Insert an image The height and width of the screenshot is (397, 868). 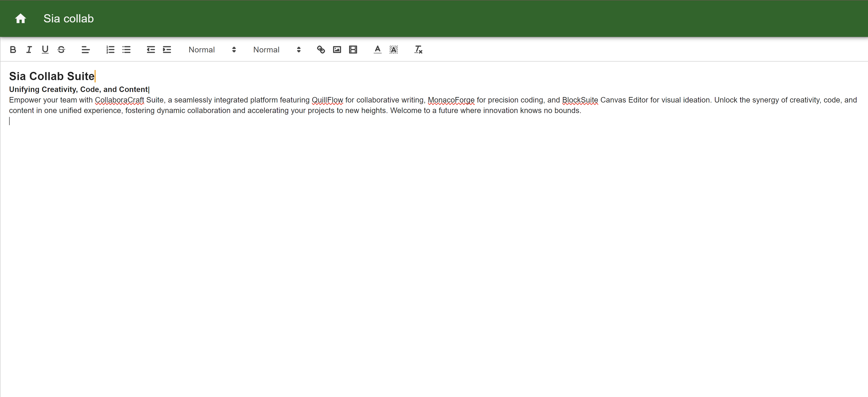coord(337,50)
